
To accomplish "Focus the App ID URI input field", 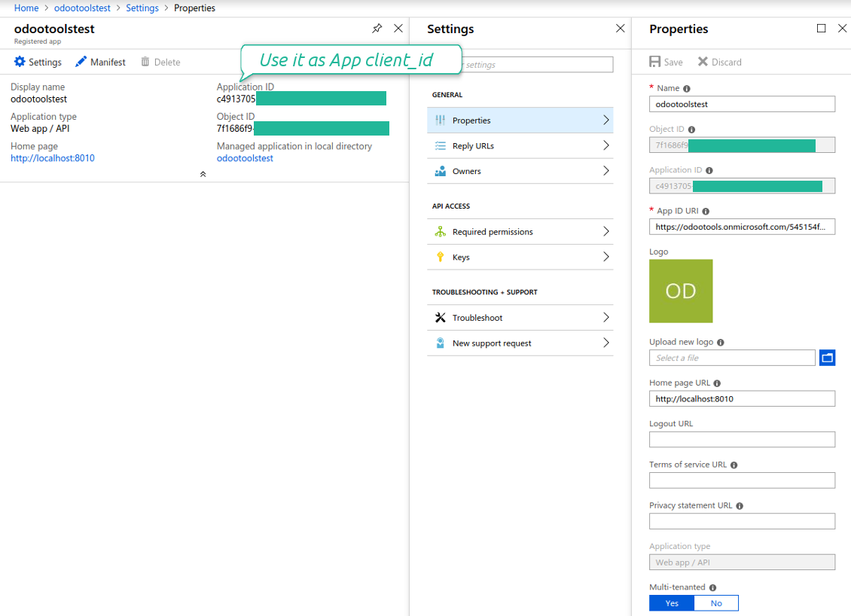I will click(x=742, y=227).
